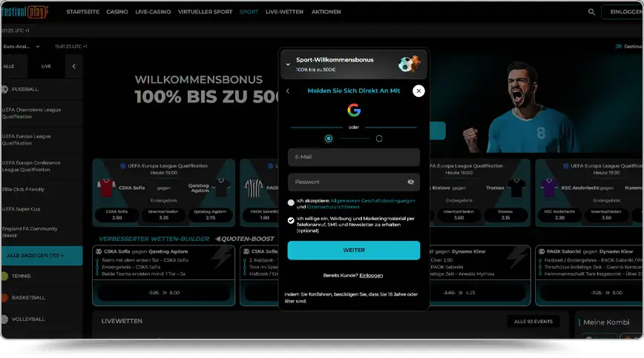Switch to the Live tab

(46, 66)
